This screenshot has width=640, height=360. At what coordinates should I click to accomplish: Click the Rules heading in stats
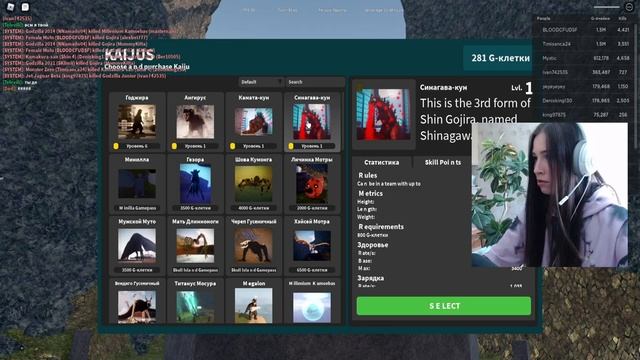pyautogui.click(x=368, y=175)
